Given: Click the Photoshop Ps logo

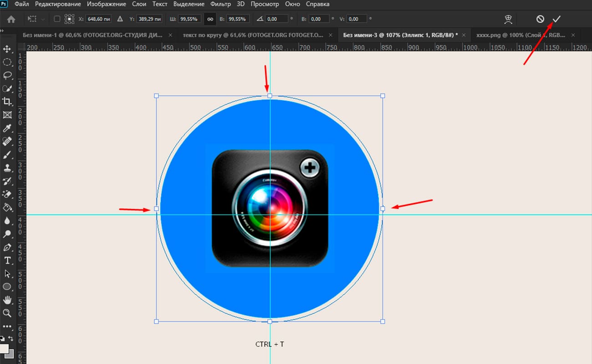Looking at the screenshot, I should click(x=5, y=4).
